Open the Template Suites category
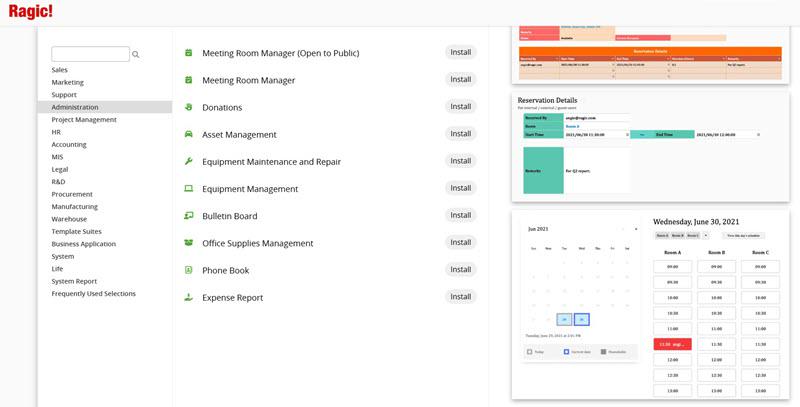Viewport: 800px width, 407px height. click(x=77, y=232)
